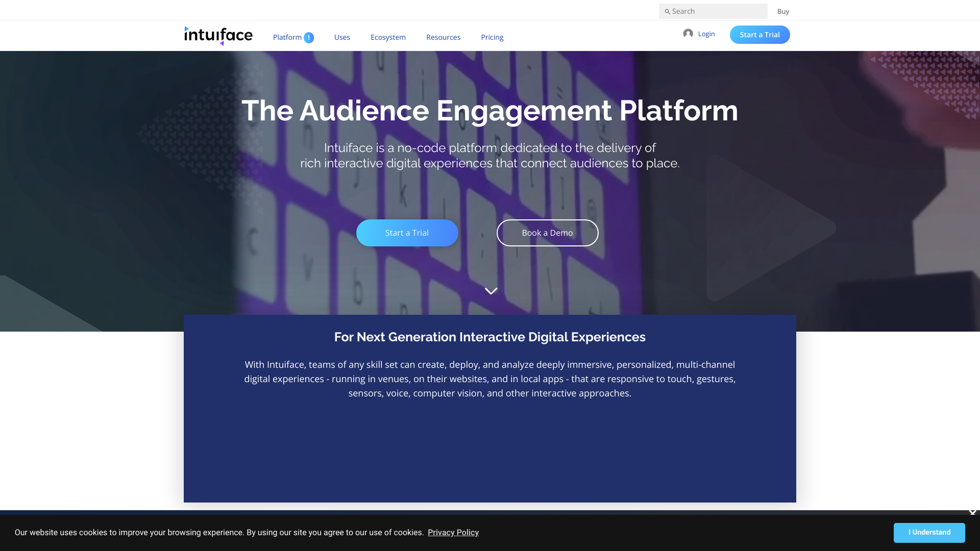Open the Ecosystem menu
This screenshot has height=551, width=980.
pyautogui.click(x=388, y=37)
